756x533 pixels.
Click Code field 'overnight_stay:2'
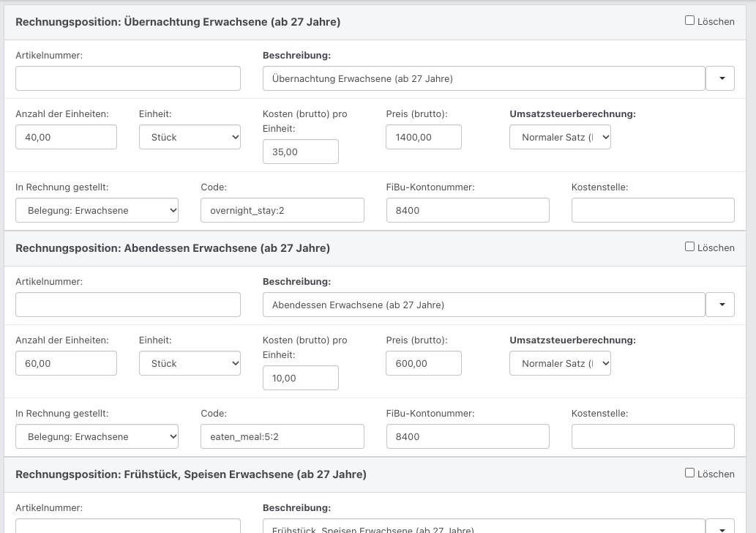282,210
